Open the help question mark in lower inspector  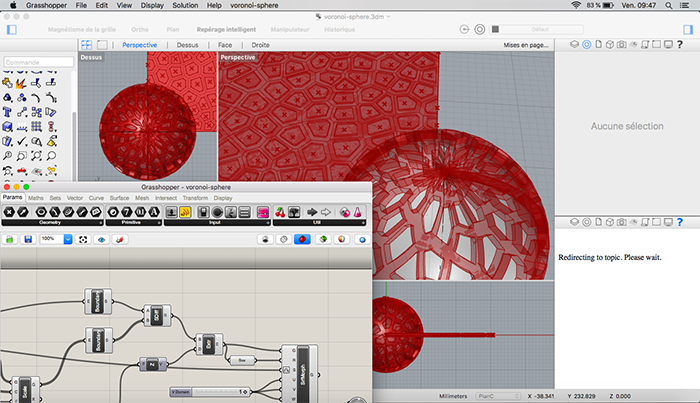click(679, 222)
